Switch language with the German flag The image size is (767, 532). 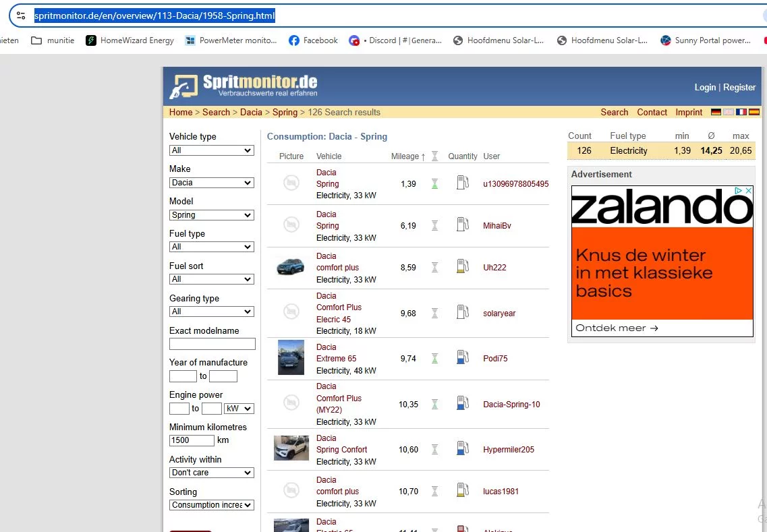click(716, 113)
